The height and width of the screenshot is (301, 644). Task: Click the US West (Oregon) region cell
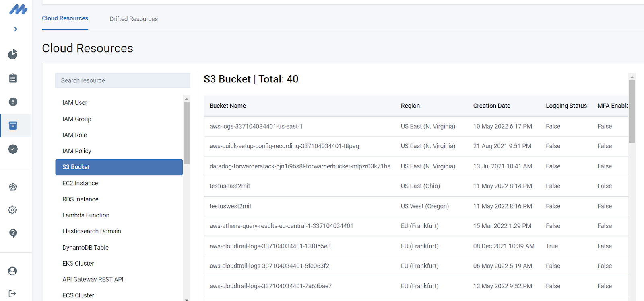pos(425,206)
